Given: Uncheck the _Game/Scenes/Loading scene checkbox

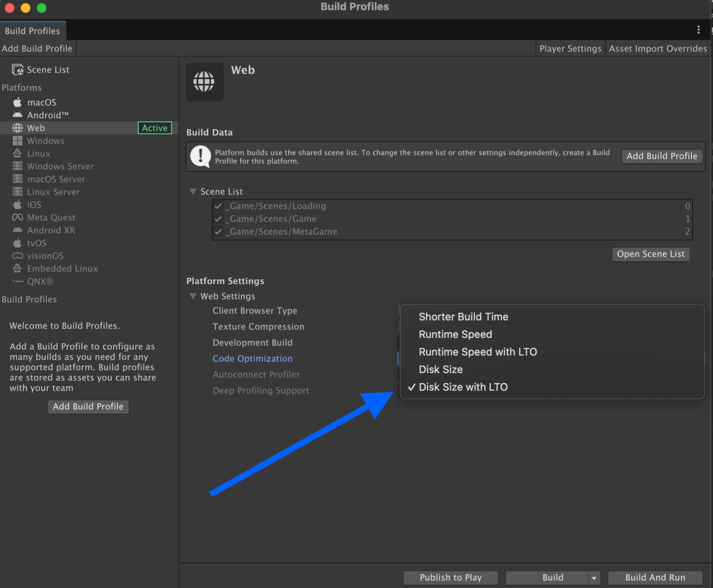Looking at the screenshot, I should [218, 206].
